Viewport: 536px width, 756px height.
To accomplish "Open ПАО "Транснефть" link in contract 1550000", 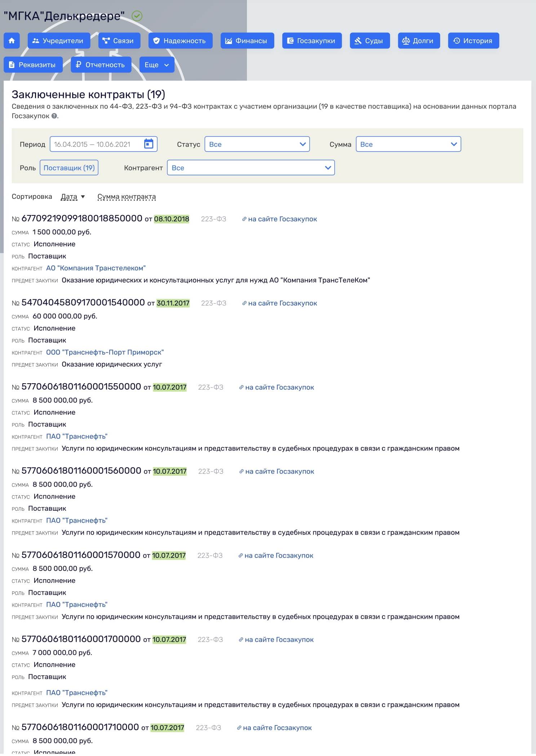I will click(77, 437).
